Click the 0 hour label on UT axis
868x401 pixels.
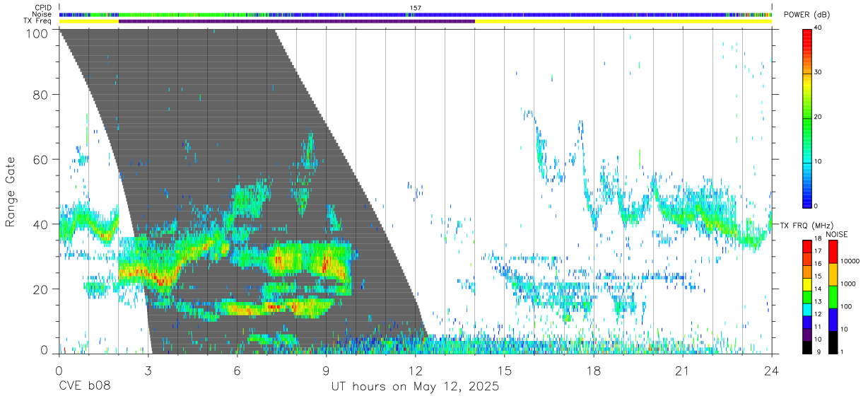59,369
